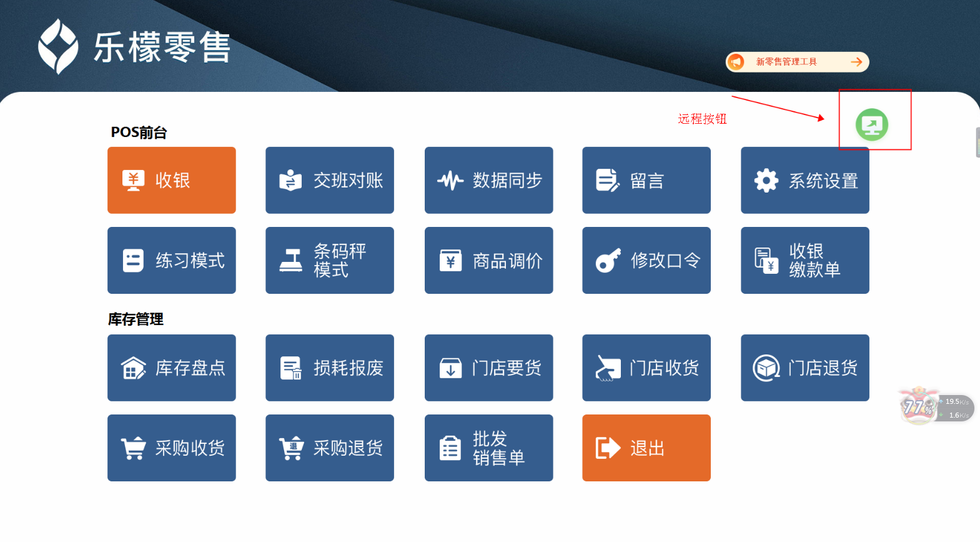This screenshot has width=980, height=542.
Task: Open 采购收货 purchase receiving
Action: [171, 448]
